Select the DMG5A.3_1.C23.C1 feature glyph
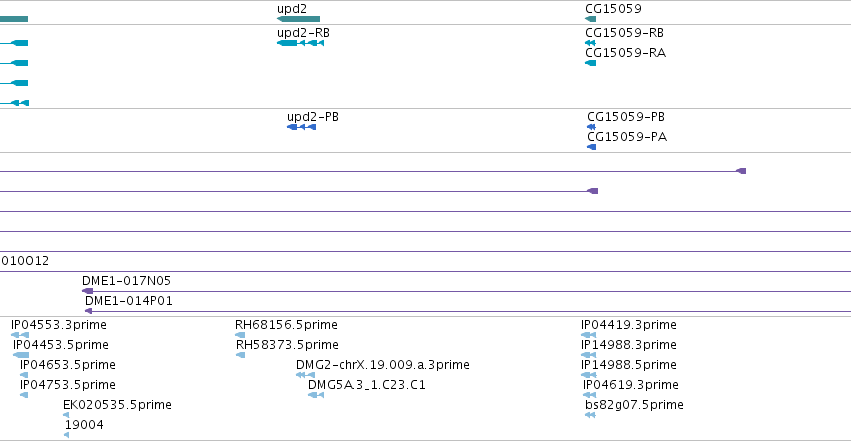 pyautogui.click(x=316, y=395)
